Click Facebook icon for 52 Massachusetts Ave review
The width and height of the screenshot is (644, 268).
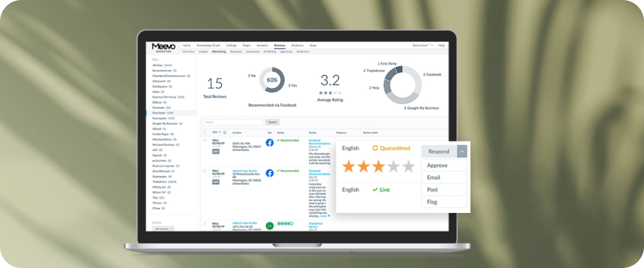click(x=270, y=173)
